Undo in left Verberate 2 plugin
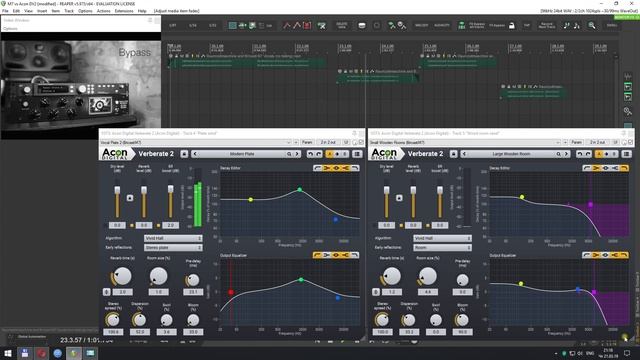The image size is (640, 360). (x=310, y=154)
